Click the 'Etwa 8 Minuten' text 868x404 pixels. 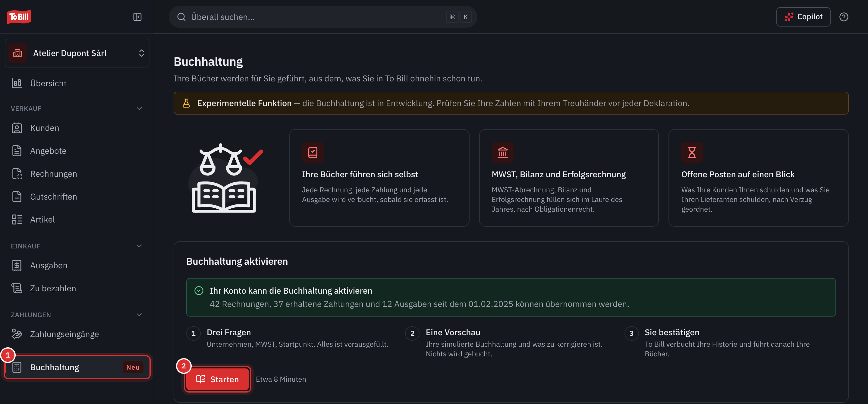281,379
